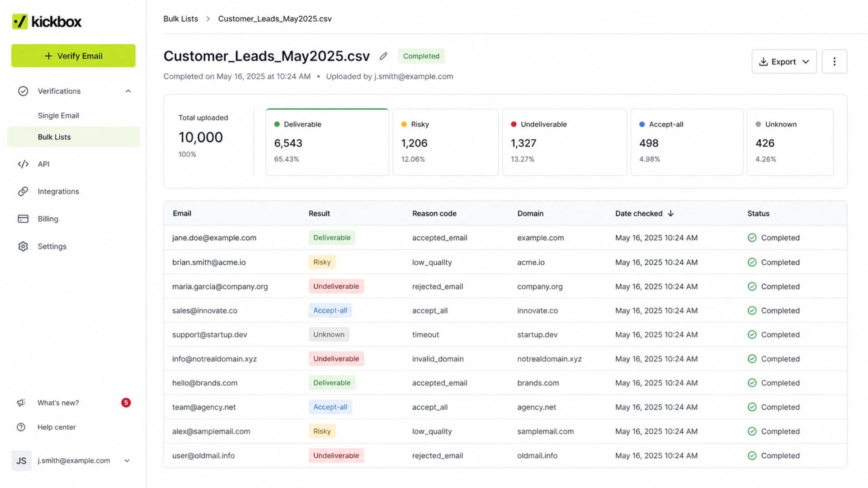
Task: Click completed check icon for info@notrealdomain.xyz row
Action: pyautogui.click(x=752, y=359)
